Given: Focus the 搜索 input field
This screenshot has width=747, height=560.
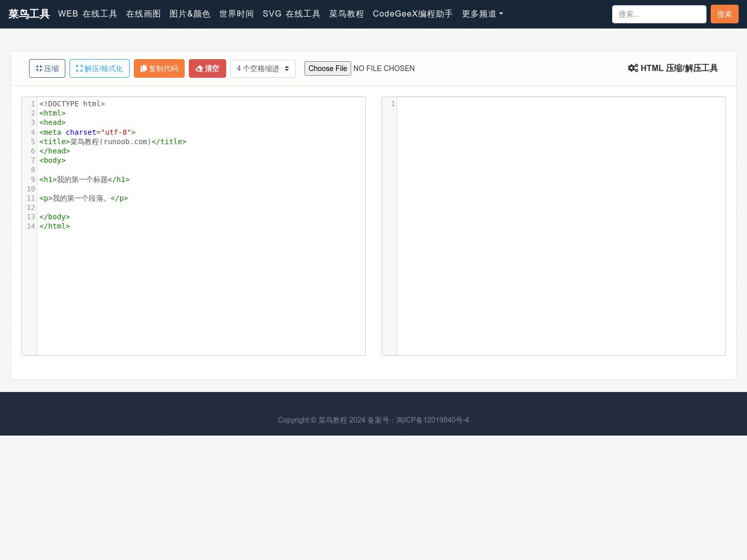Looking at the screenshot, I should pyautogui.click(x=659, y=14).
